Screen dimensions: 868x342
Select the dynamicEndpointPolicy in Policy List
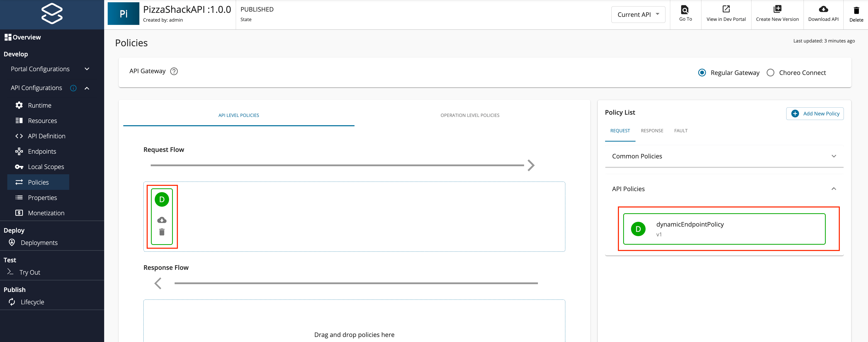tap(724, 229)
